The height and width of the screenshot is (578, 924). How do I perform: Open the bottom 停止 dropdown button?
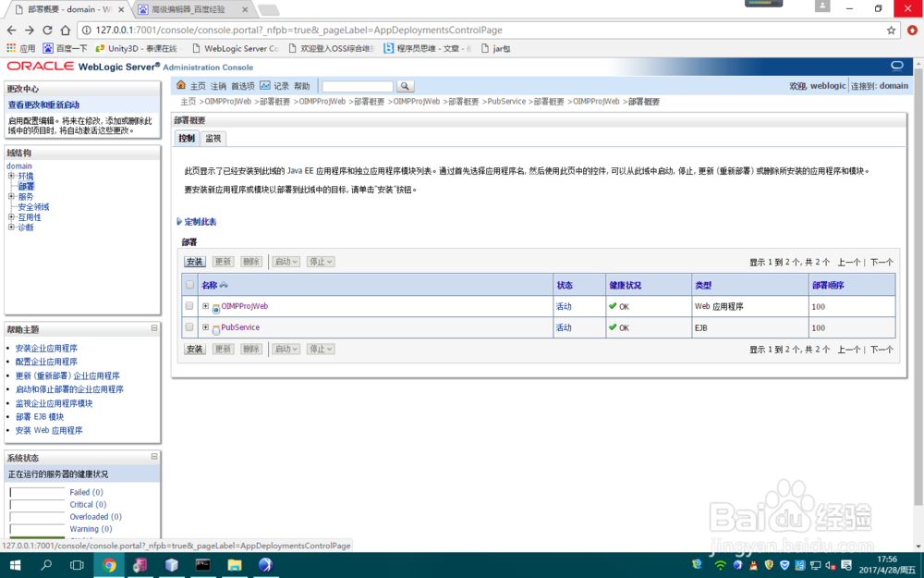(x=321, y=349)
